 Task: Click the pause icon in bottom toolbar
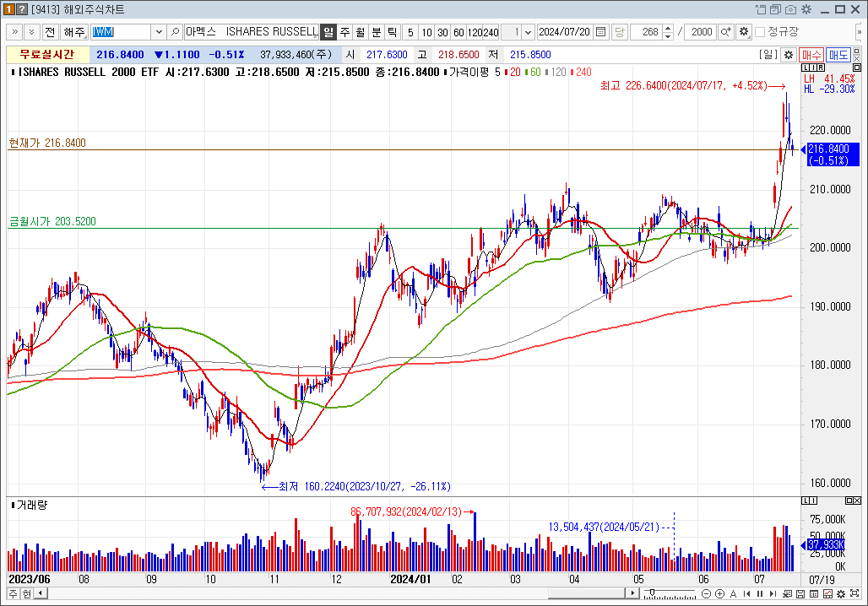point(761,594)
